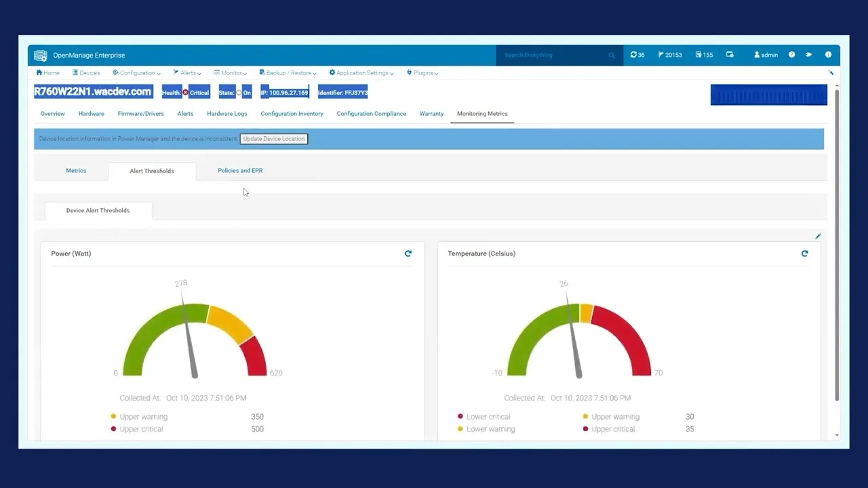Select the Alert Thresholds sub-tab

[x=152, y=171]
